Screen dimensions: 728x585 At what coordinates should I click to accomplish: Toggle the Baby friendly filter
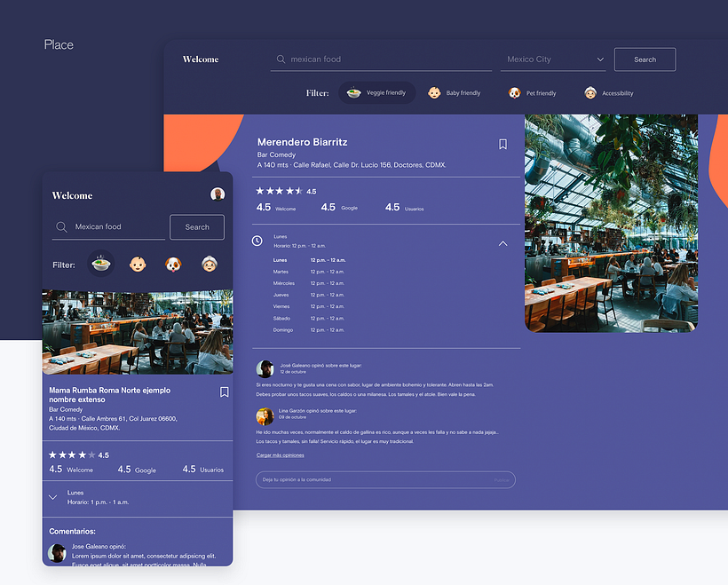tap(454, 93)
